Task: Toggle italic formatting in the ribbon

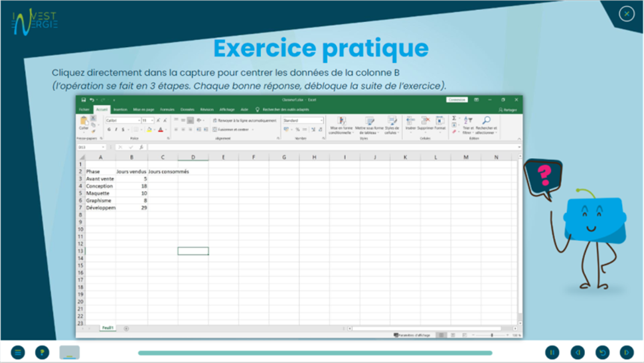Action: click(116, 130)
